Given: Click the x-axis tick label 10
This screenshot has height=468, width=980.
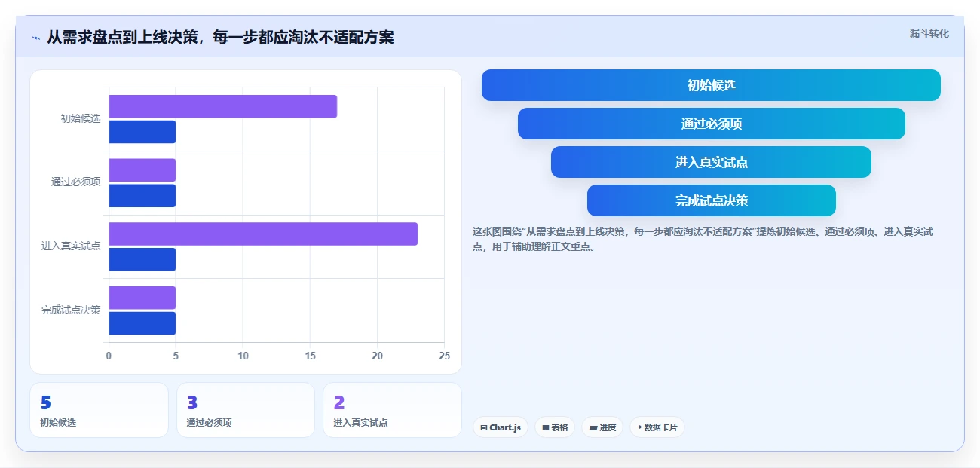Looking at the screenshot, I should tap(243, 356).
